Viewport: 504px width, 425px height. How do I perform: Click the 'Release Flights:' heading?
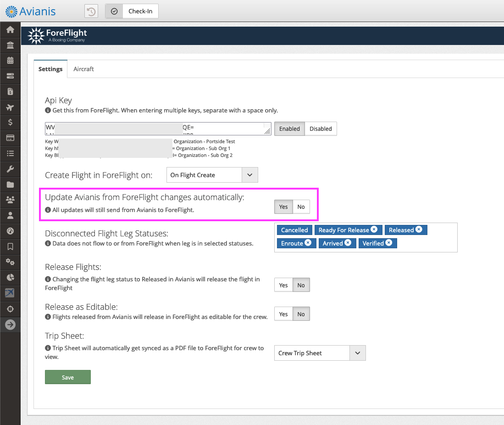(73, 267)
